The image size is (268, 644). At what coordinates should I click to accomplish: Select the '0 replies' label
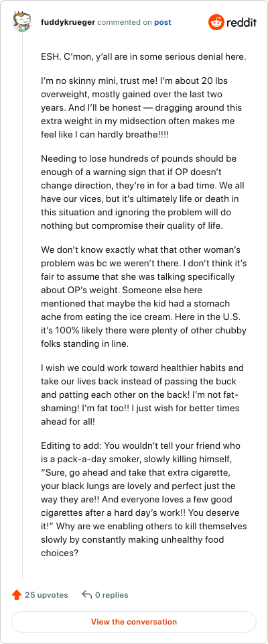pyautogui.click(x=112, y=595)
